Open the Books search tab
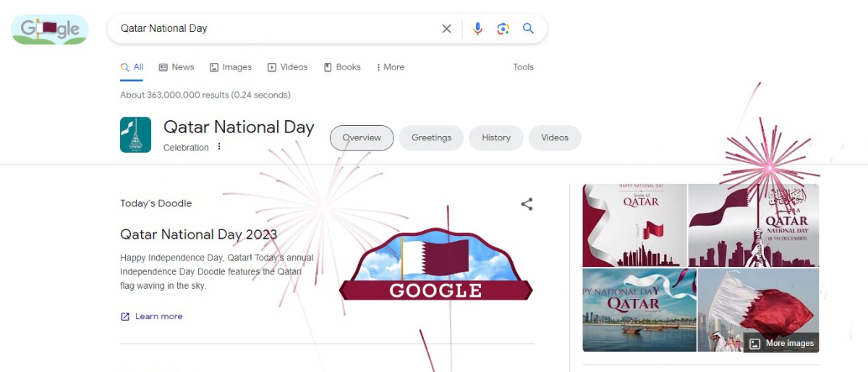 pyautogui.click(x=342, y=67)
